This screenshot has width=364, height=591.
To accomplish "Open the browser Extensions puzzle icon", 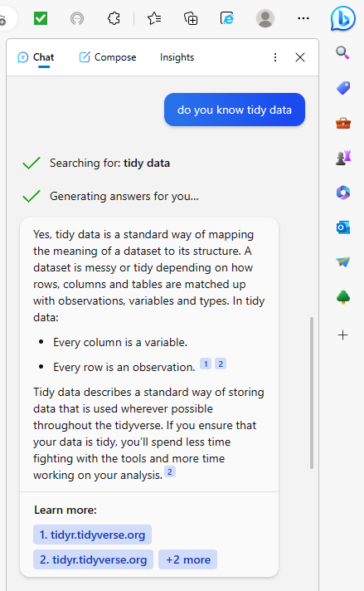I will [x=114, y=18].
